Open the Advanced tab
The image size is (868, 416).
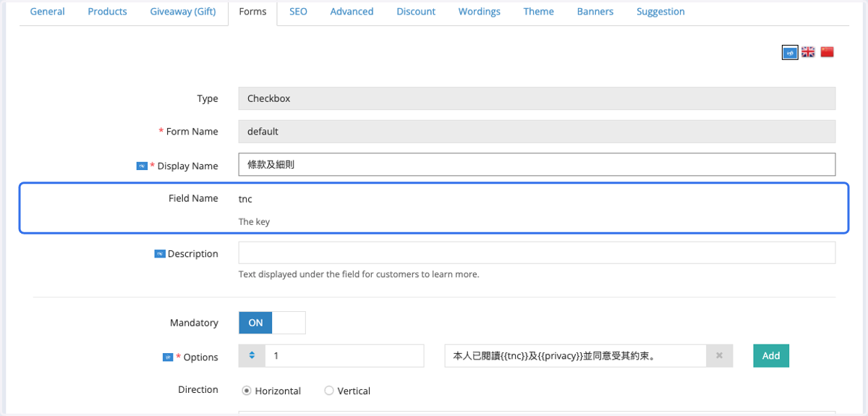(352, 12)
